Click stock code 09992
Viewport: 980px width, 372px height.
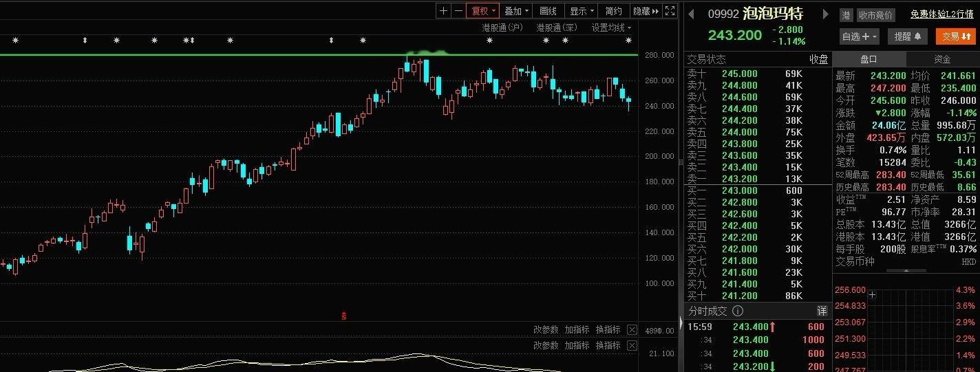click(x=723, y=14)
